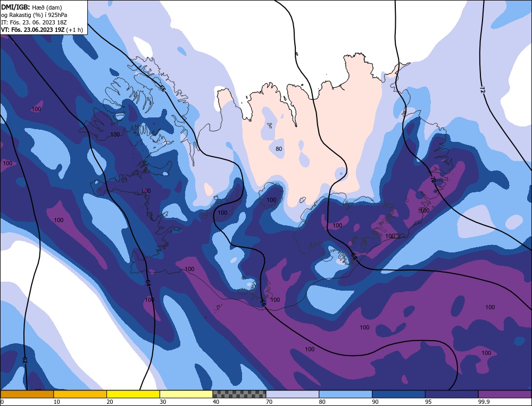The height and width of the screenshot is (406, 532).
Task: Click the '99.9' legend scale value
Action: pyautogui.click(x=484, y=402)
